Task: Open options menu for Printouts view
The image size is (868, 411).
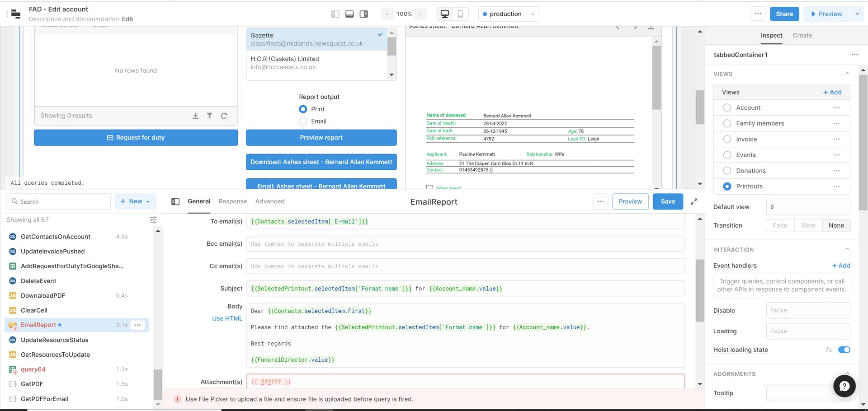Action: click(837, 187)
